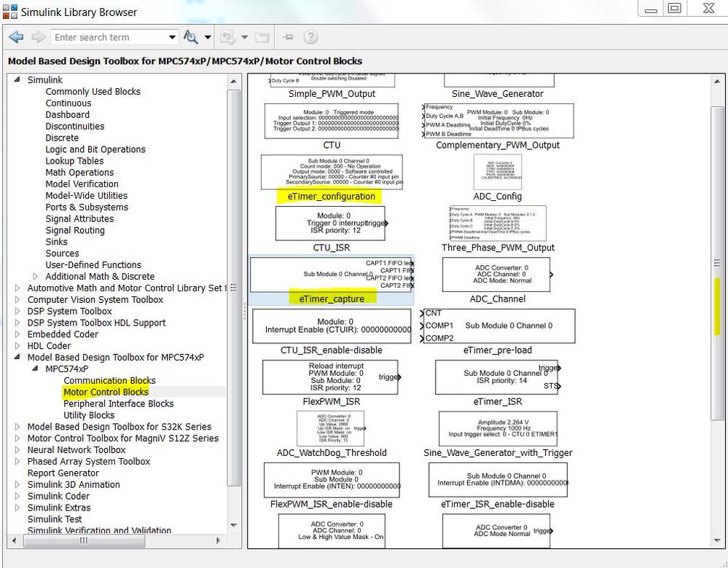Select Commonly Used Blocks library
The image size is (728, 568).
pyautogui.click(x=93, y=92)
